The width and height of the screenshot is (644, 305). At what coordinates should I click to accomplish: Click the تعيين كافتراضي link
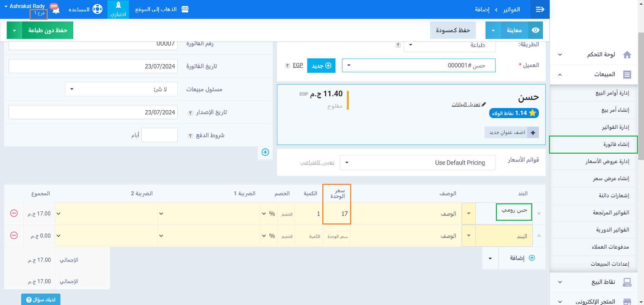[317, 163]
